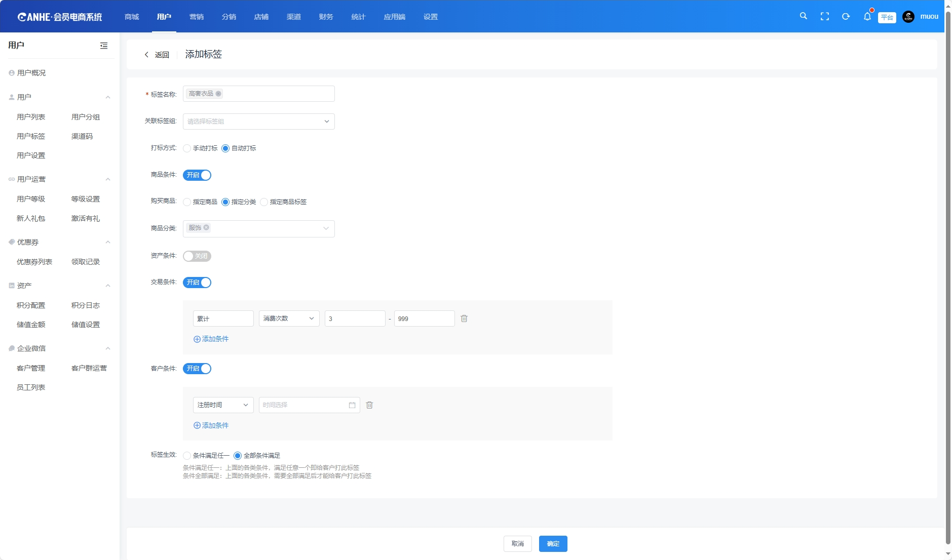Click the 确定 button

[553, 544]
